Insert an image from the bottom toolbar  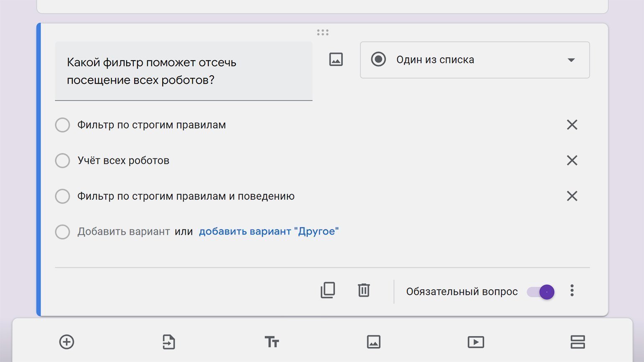(x=373, y=342)
